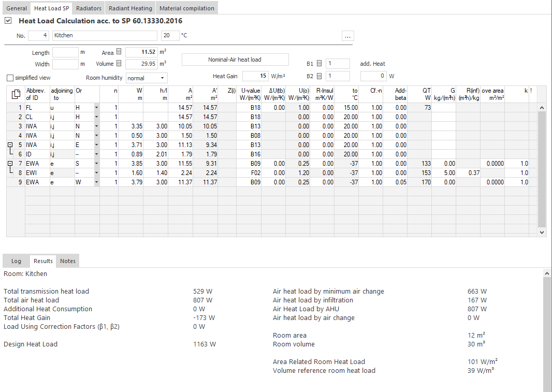
Task: Select U-value cell B16 in row 6
Action: 249,154
